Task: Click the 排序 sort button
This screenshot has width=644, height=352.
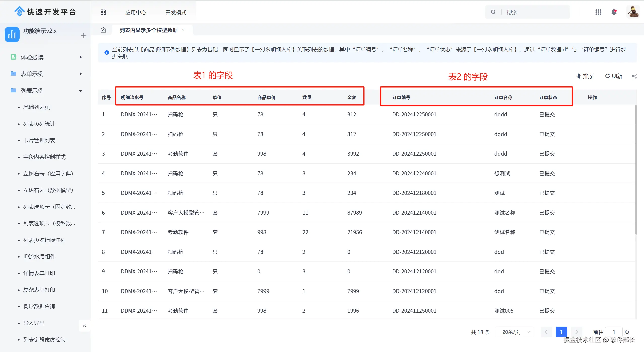Action: click(x=585, y=76)
